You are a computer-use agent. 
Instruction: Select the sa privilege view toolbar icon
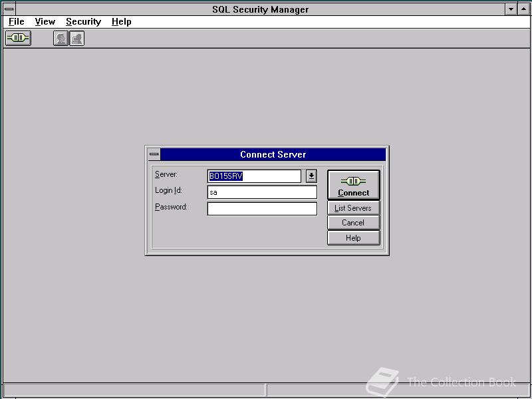pyautogui.click(x=77, y=38)
